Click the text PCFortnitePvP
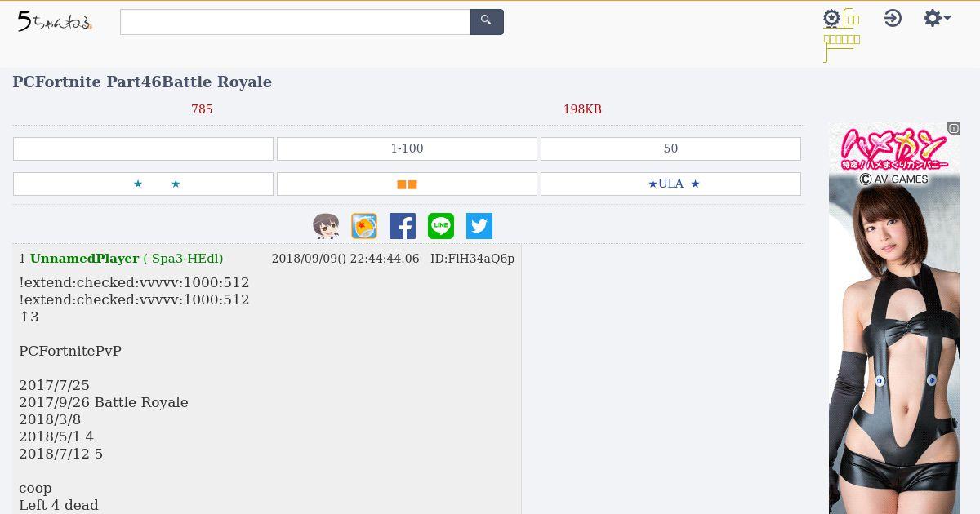Viewport: 980px width, 514px height. point(70,351)
